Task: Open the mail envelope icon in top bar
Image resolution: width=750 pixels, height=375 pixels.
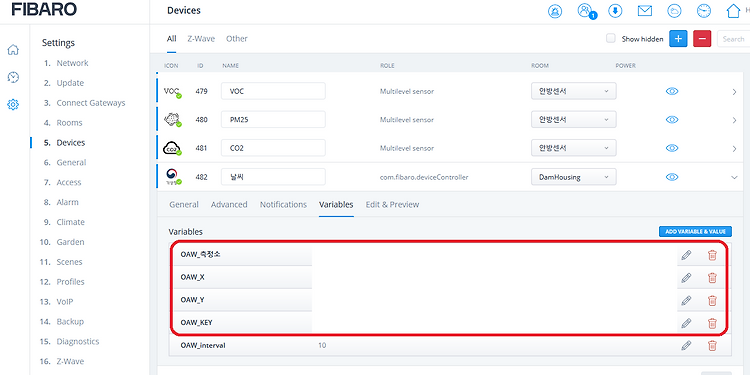Action: click(645, 11)
